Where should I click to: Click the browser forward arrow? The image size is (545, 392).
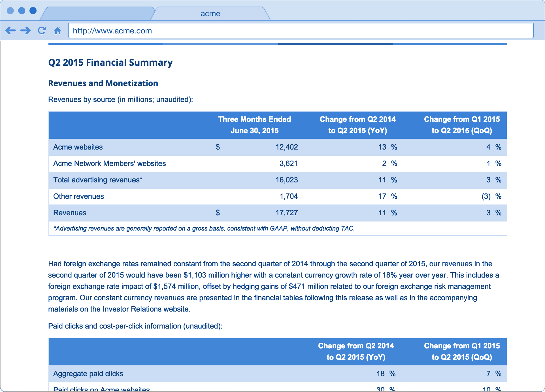tap(25, 31)
